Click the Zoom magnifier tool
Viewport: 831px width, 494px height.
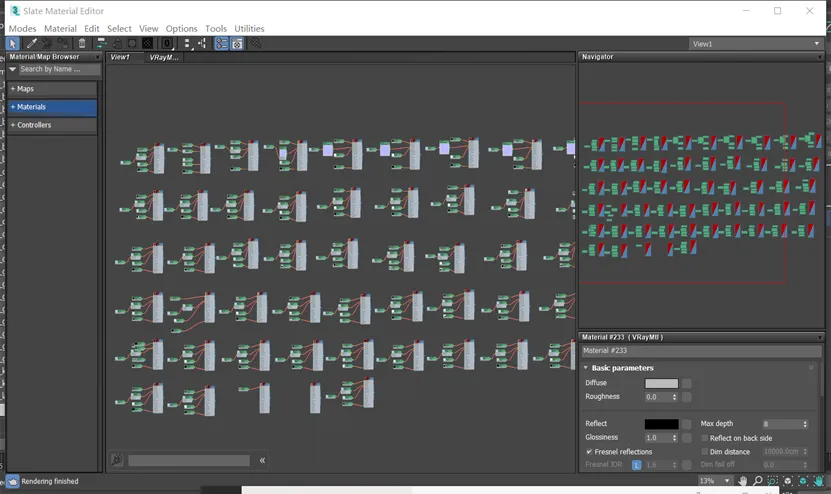758,481
